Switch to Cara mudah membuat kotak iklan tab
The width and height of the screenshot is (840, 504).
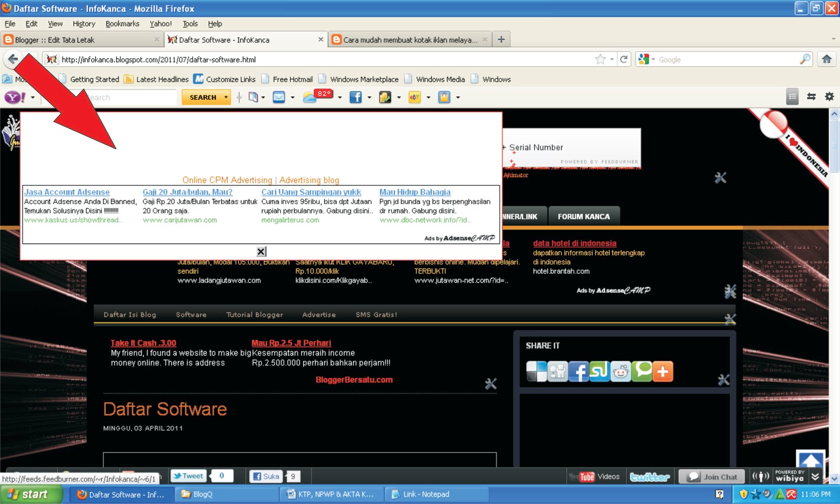point(411,39)
